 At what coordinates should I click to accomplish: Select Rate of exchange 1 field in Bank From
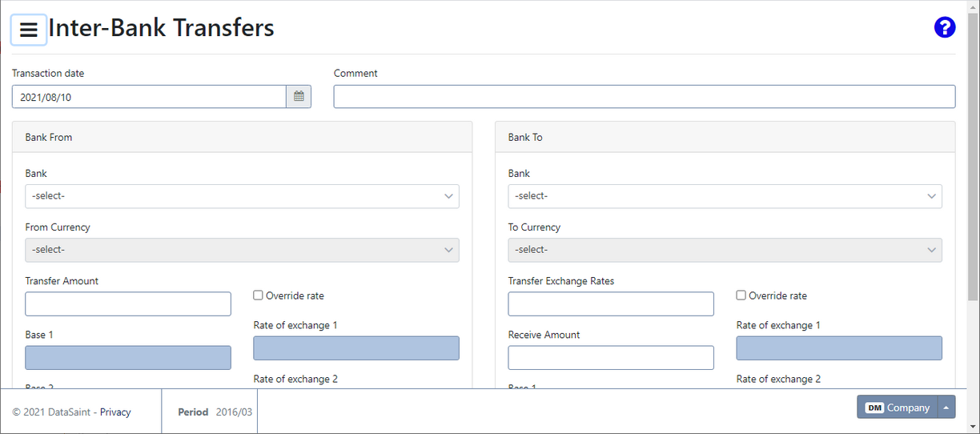pyautogui.click(x=356, y=348)
